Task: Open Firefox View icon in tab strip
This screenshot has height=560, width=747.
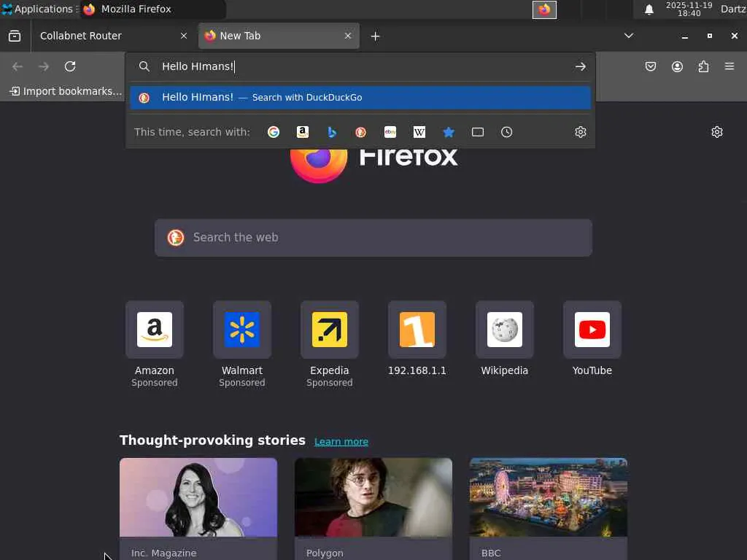Action: tap(15, 36)
